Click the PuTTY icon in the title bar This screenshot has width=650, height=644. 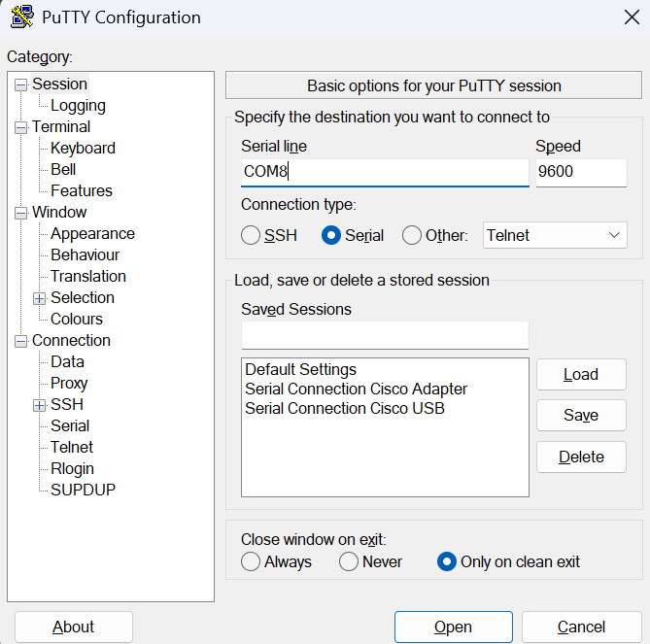[22, 17]
